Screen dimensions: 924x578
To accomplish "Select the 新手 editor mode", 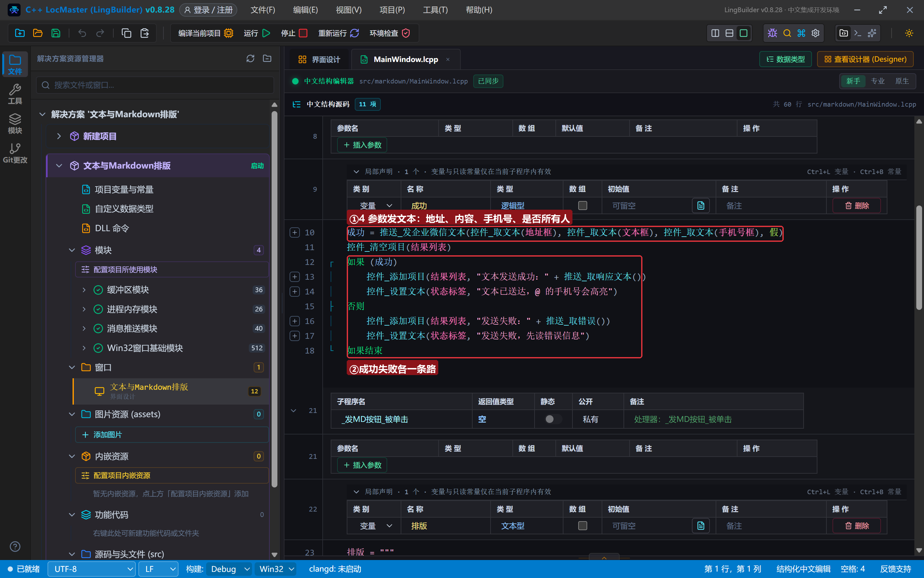I will (853, 81).
